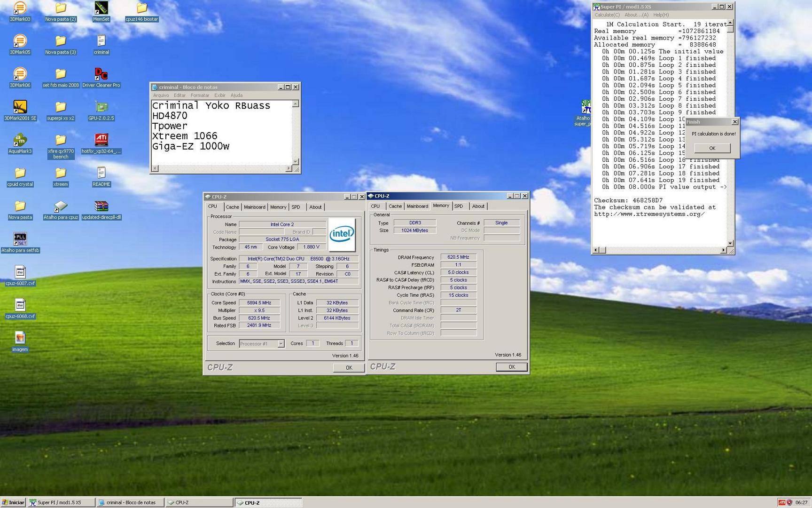Open Calculate(C) menu in Super PI
Image resolution: width=812 pixels, height=508 pixels.
(x=607, y=15)
